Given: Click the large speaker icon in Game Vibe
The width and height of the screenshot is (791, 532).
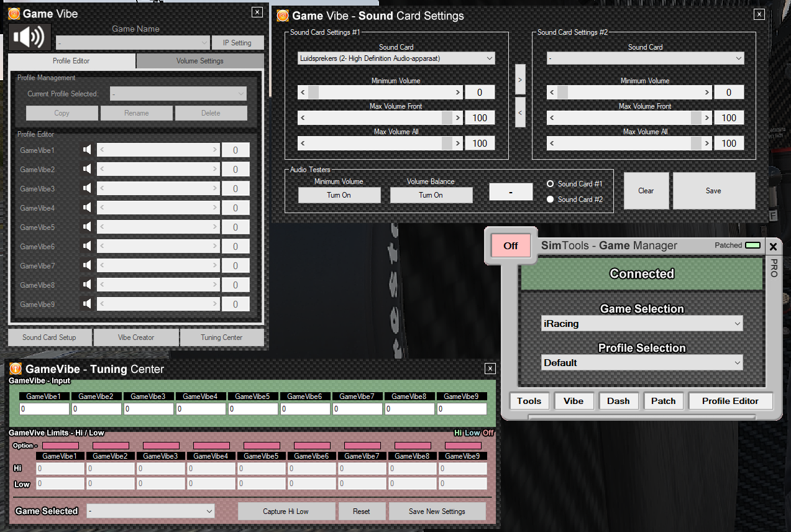Looking at the screenshot, I should coord(29,37).
